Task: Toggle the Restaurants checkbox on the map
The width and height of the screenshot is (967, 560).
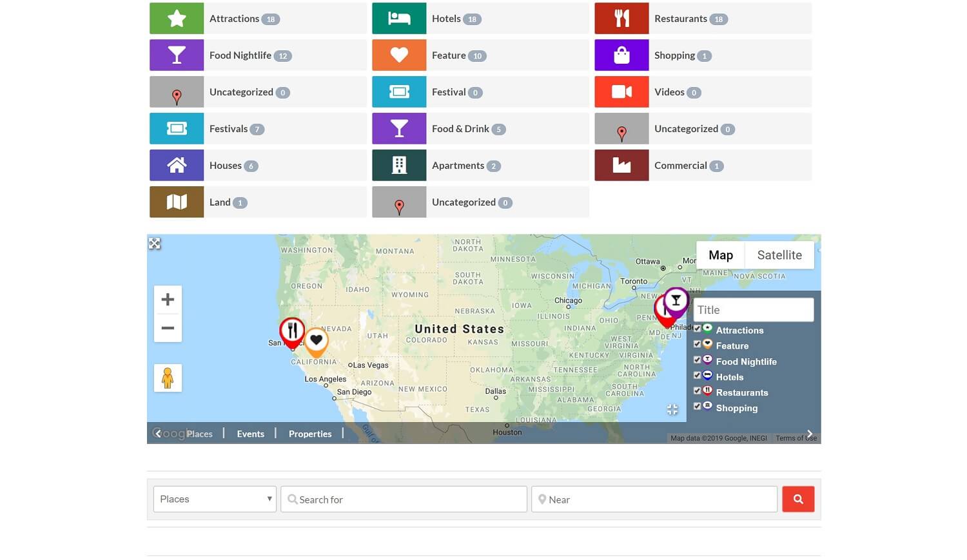Action: (x=697, y=391)
